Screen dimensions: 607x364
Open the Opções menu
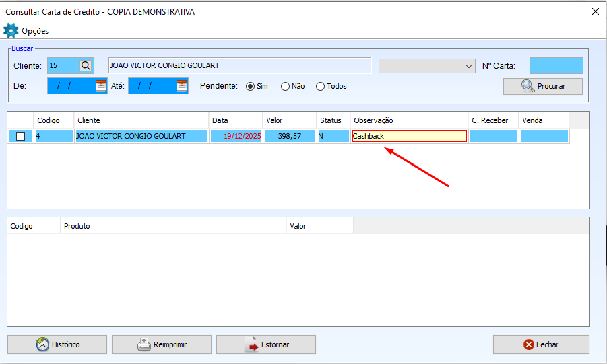point(35,31)
